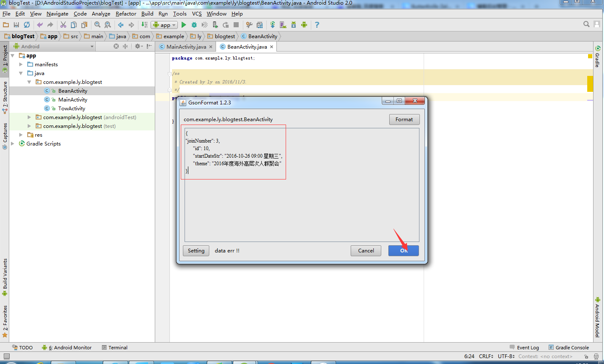The image size is (604, 364).
Task: Click the Copy icon in the toolbar
Action: 74,25
